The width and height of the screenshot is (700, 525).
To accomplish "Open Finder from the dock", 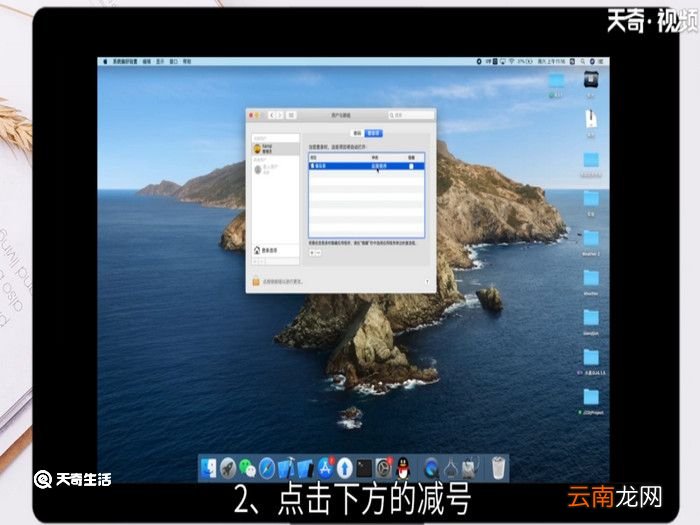I will point(208,468).
